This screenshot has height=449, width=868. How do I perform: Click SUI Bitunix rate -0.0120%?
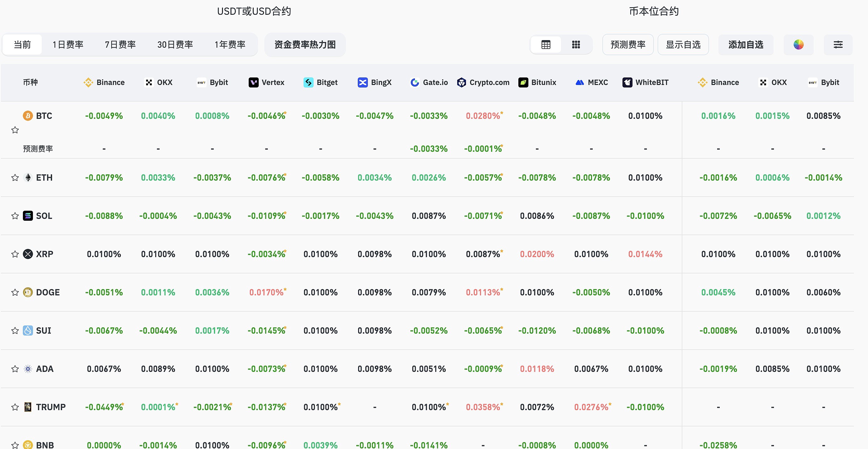pos(537,330)
